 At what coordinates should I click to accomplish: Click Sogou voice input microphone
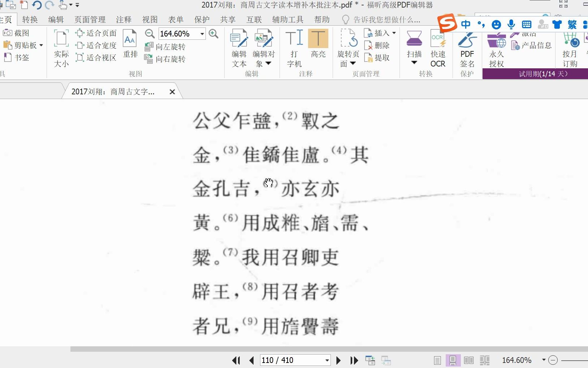511,25
